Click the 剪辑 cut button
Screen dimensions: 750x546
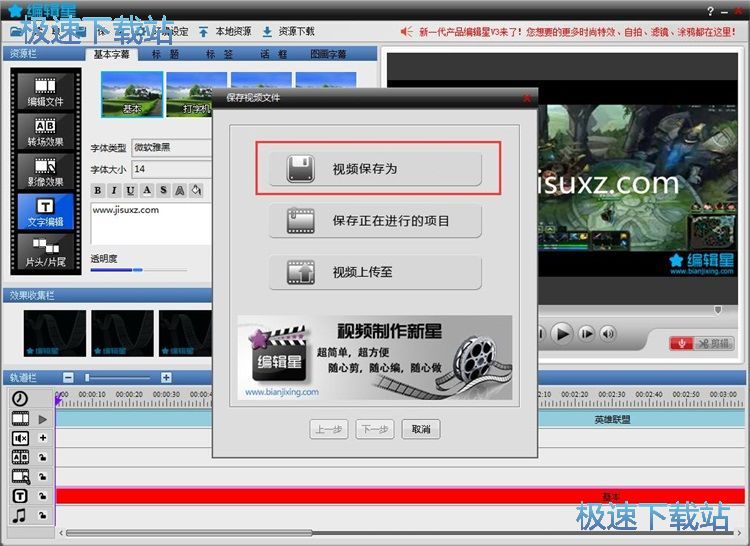(x=714, y=343)
